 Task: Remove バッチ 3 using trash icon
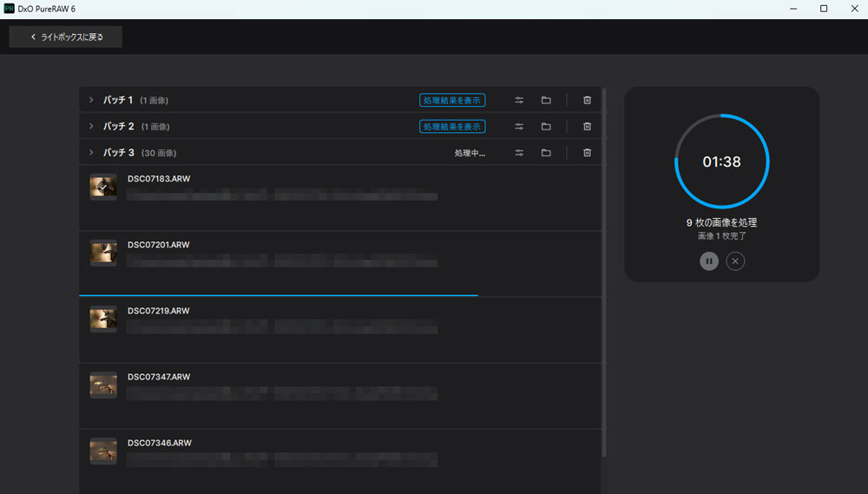[587, 153]
